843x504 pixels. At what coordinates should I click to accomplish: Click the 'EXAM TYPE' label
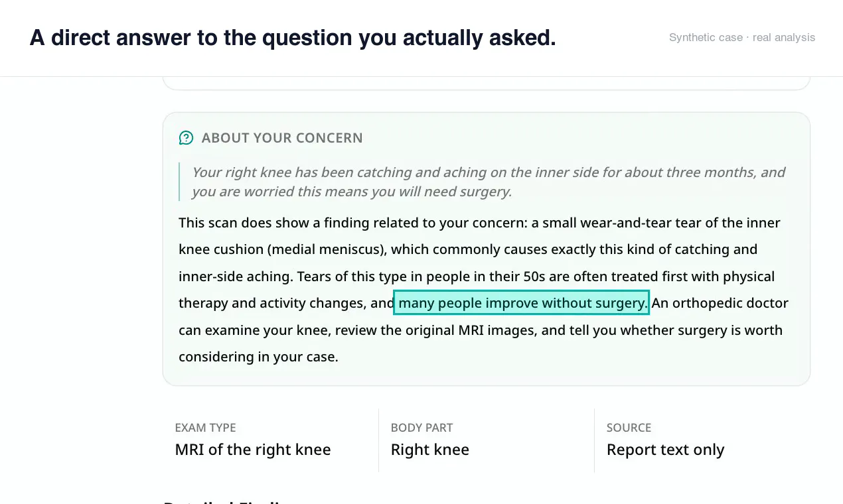tap(205, 428)
